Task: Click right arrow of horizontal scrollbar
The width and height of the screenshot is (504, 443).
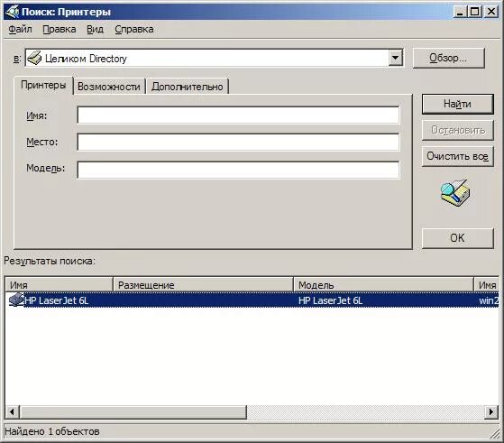Action: [x=491, y=411]
